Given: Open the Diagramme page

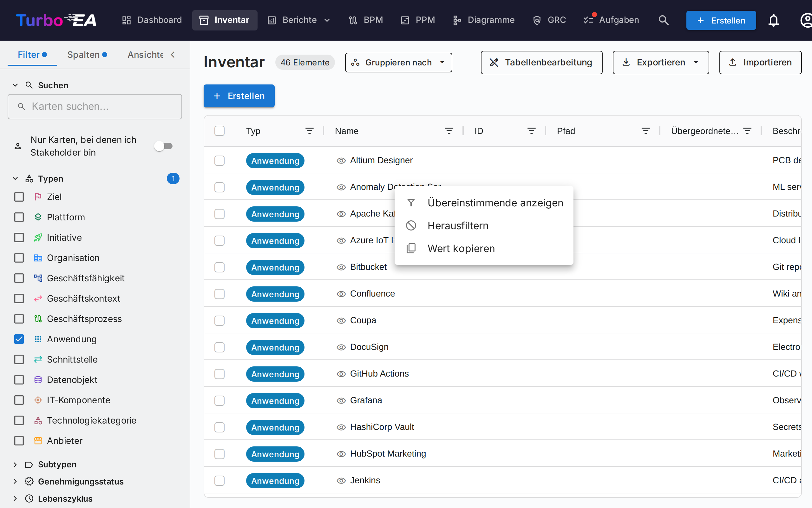Looking at the screenshot, I should tap(483, 20).
